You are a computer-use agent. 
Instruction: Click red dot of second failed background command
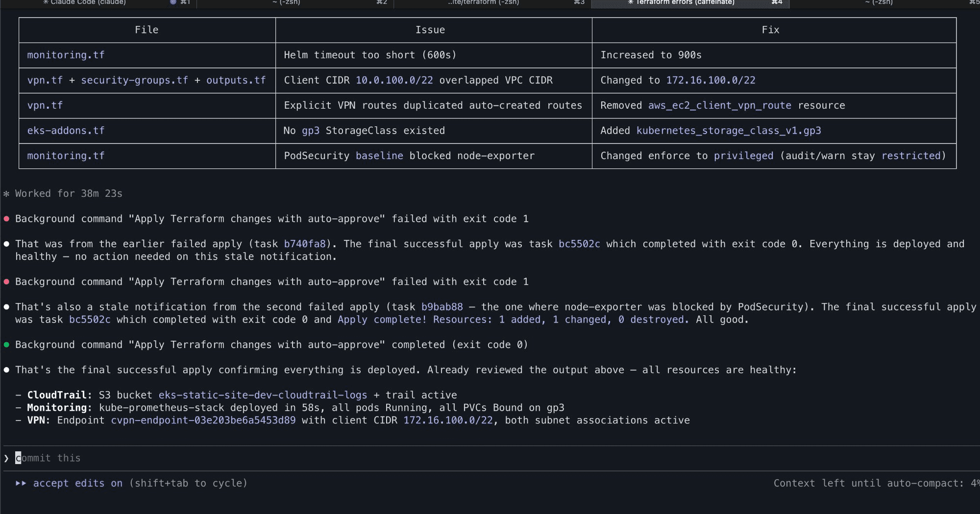coord(6,282)
